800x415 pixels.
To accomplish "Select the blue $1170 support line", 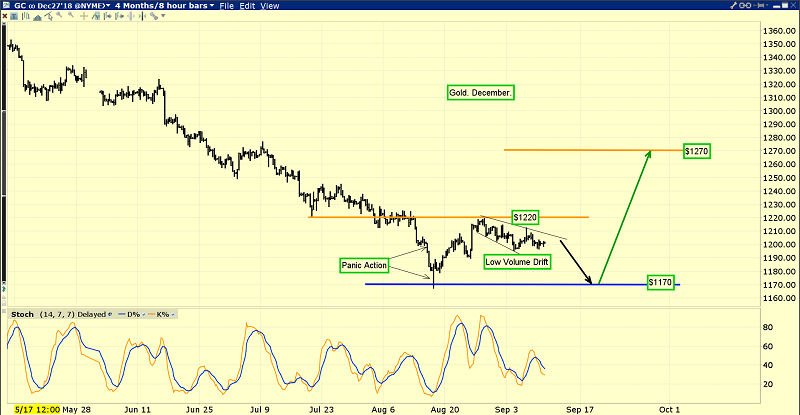I will [x=500, y=284].
